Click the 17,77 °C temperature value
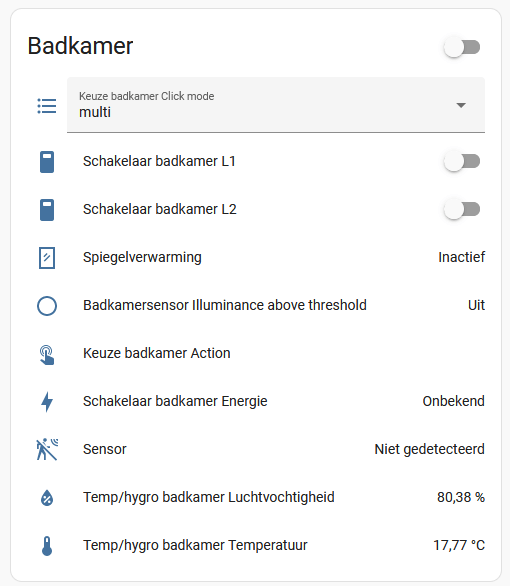Image resolution: width=510 pixels, height=586 pixels. (459, 545)
